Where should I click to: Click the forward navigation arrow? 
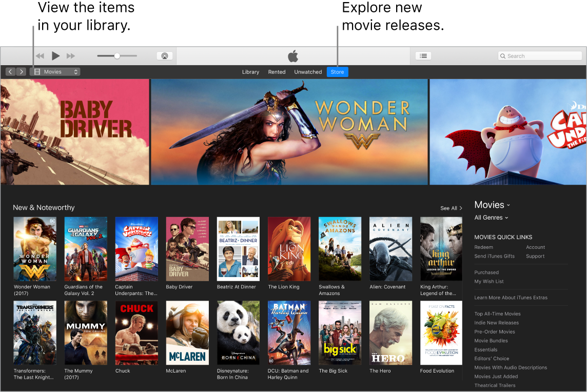[x=22, y=71]
